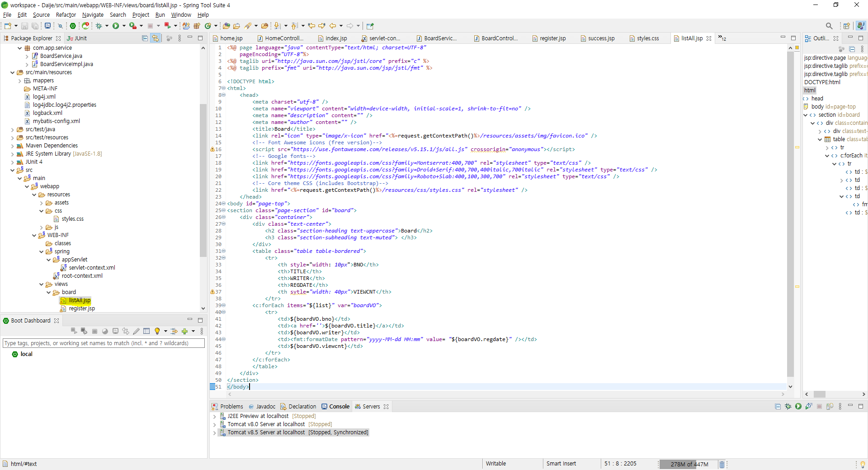The width and height of the screenshot is (868, 470).
Task: Toggle line 39 forEach fold marker
Action: click(223, 305)
